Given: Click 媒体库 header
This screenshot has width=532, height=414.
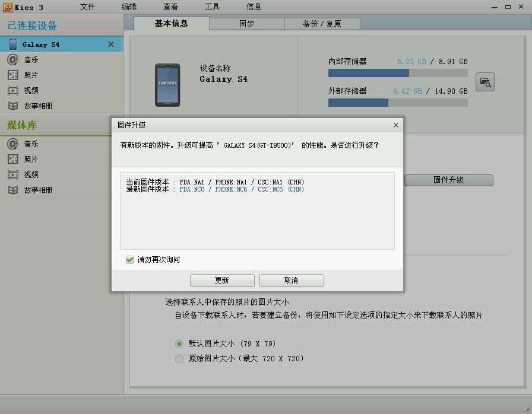Looking at the screenshot, I should (x=22, y=125).
